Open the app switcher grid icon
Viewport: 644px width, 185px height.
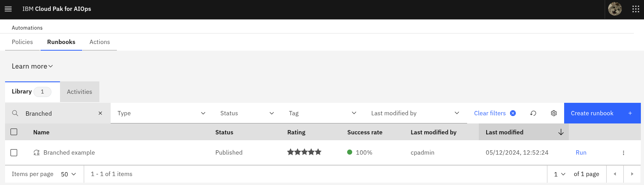pyautogui.click(x=635, y=9)
